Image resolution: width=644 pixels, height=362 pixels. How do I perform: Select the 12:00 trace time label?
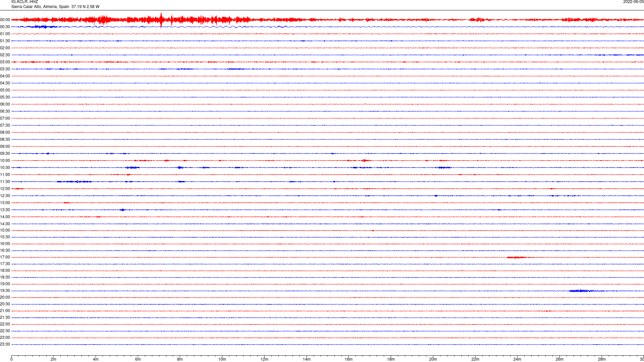[5, 189]
